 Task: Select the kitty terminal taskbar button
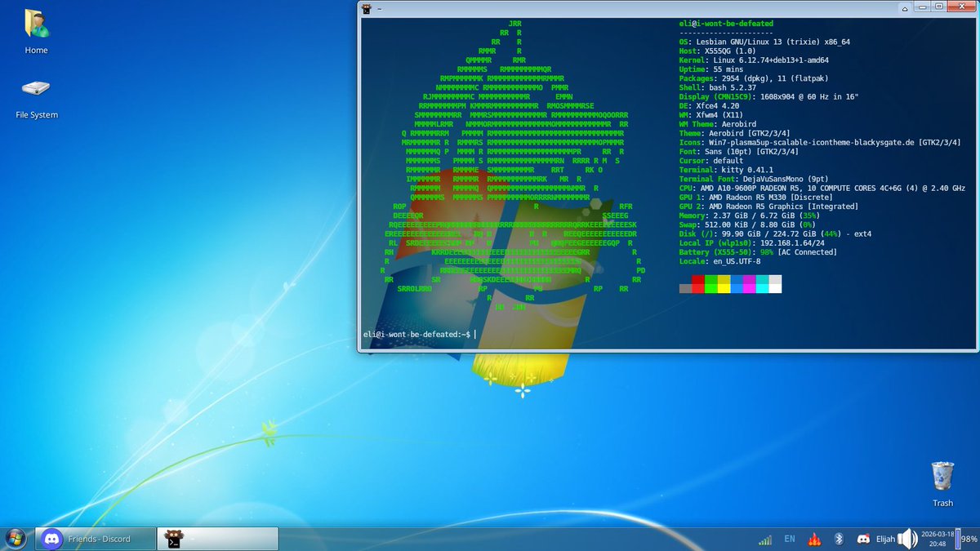coord(219,539)
